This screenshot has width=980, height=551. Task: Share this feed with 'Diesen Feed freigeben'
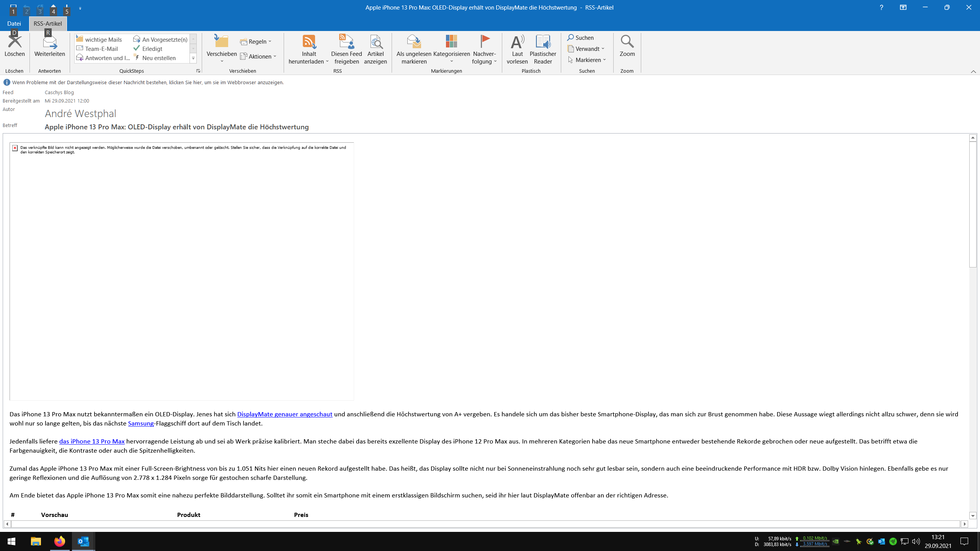coord(346,50)
